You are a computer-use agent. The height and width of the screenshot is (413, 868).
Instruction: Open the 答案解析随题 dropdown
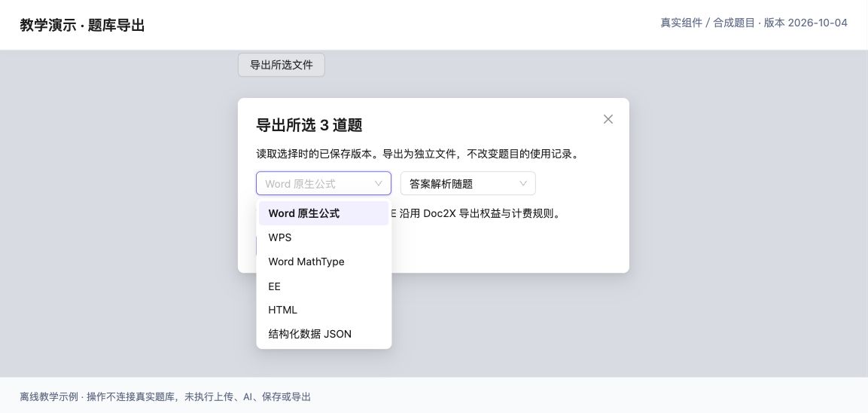468,183
